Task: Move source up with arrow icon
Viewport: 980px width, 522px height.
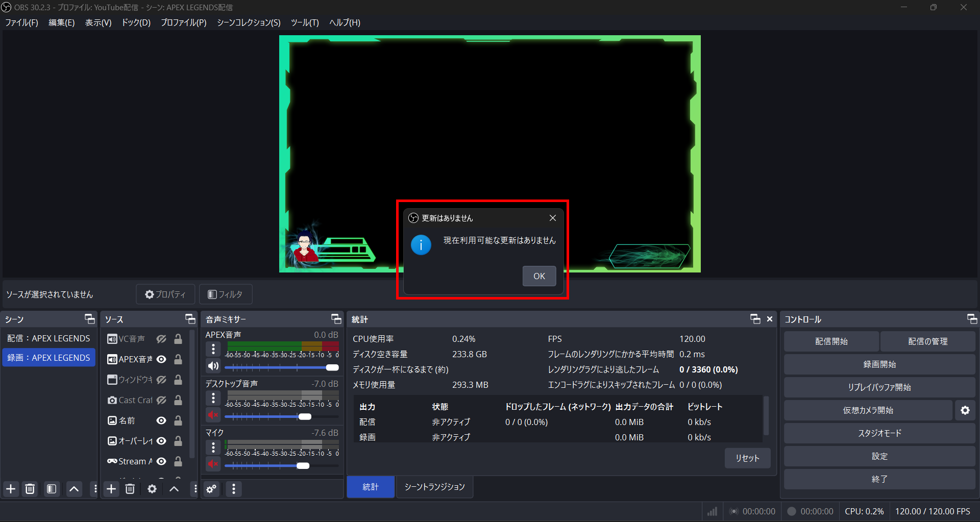Action: (x=174, y=489)
